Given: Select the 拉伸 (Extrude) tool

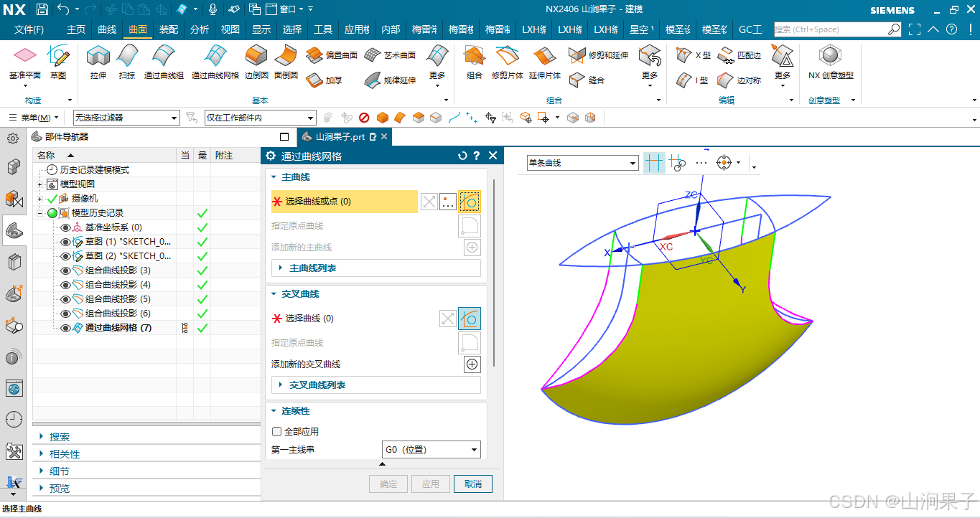Looking at the screenshot, I should point(98,62).
